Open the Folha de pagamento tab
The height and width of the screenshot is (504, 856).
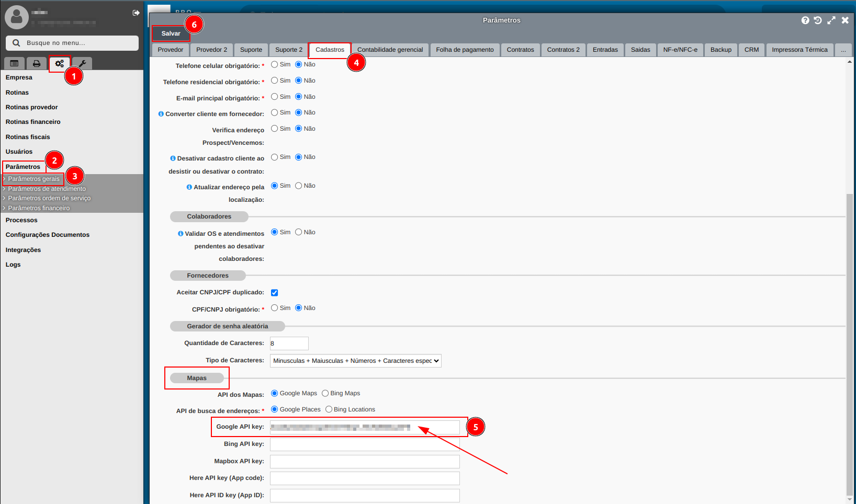tap(465, 50)
